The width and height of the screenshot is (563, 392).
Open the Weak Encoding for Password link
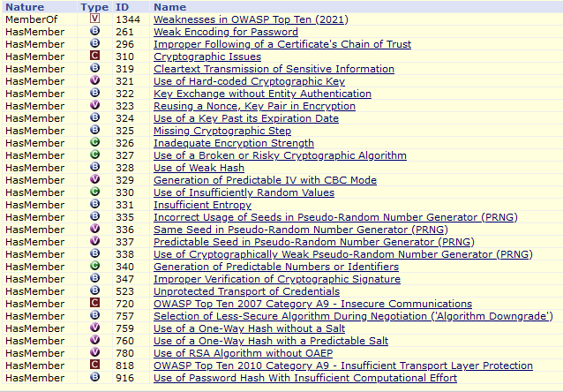click(x=226, y=32)
